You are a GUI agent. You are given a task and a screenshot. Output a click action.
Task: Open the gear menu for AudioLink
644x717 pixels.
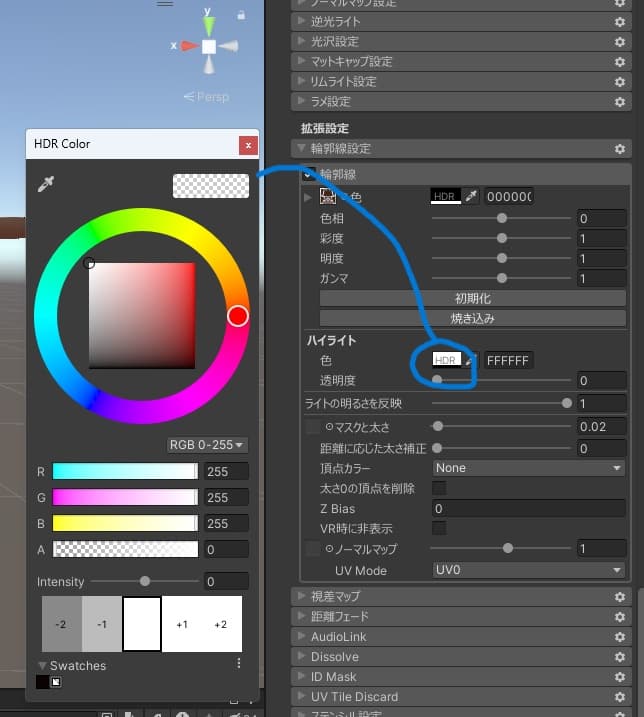[620, 637]
